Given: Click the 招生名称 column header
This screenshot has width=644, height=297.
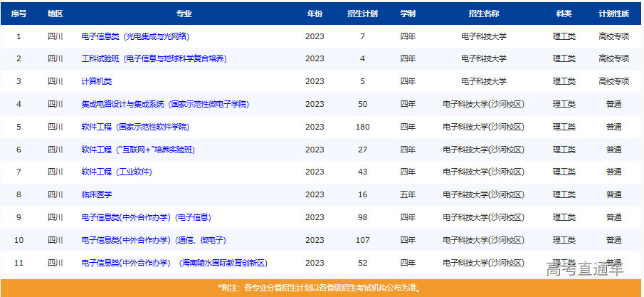Looking at the screenshot, I should pyautogui.click(x=484, y=14).
